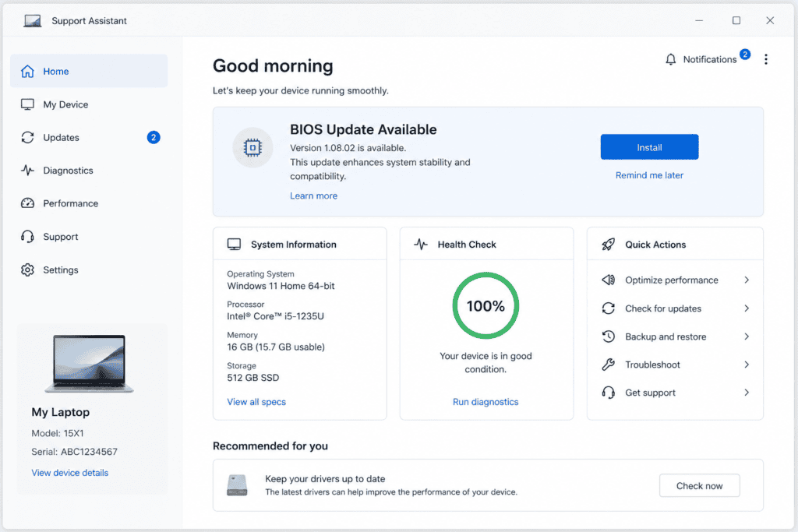This screenshot has height=532, width=798.
Task: Expand Backup and restore chevron arrow
Action: tap(747, 336)
